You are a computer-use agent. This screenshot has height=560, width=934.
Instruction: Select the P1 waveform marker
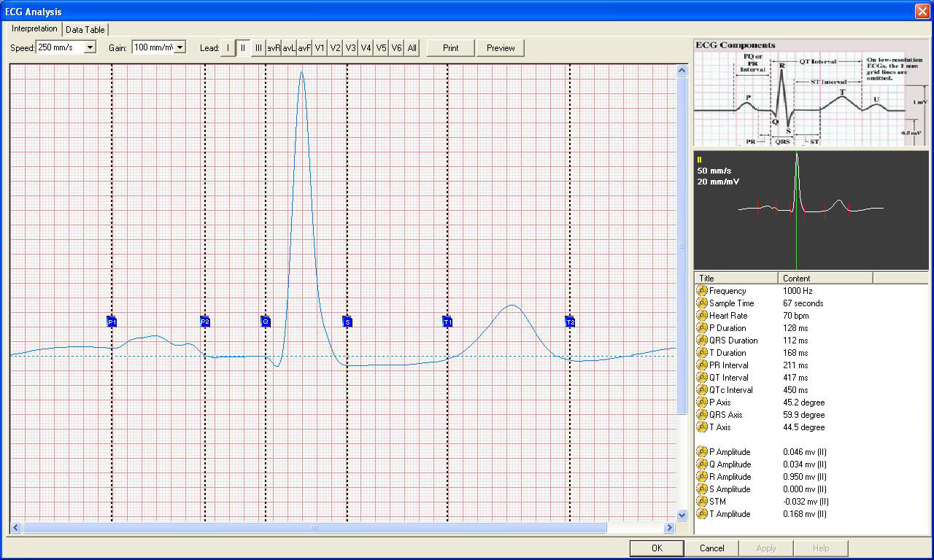112,322
